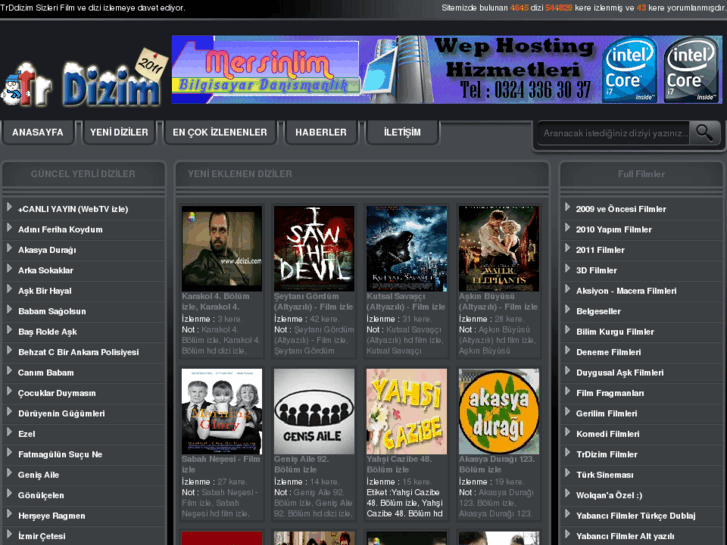This screenshot has width=727, height=545.
Task: Click arrow icon beside Baş Rolde Aşk
Action: pos(9,330)
